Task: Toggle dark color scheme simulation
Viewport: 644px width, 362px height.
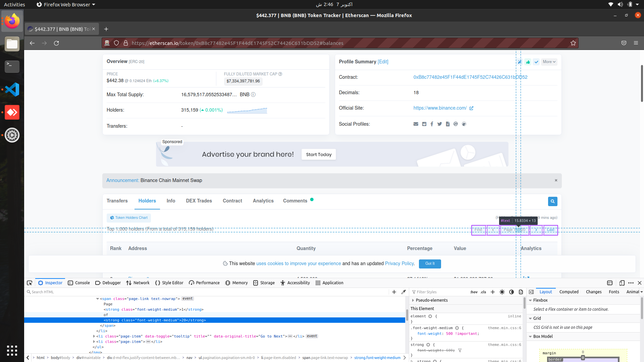Action: tap(512, 292)
